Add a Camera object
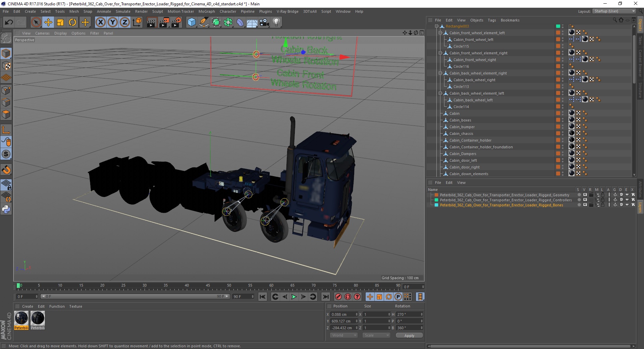Screen dimensions: 644x349 [x=264, y=22]
